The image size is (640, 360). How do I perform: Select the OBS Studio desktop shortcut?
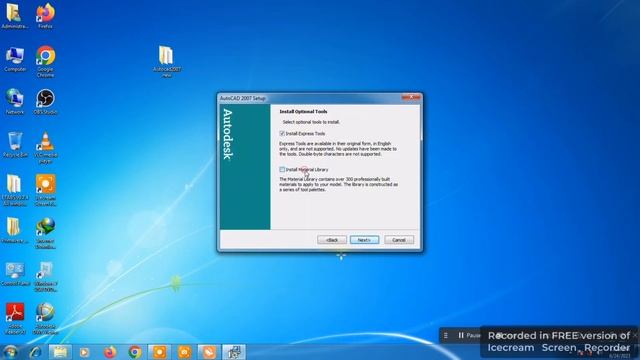coord(45,102)
